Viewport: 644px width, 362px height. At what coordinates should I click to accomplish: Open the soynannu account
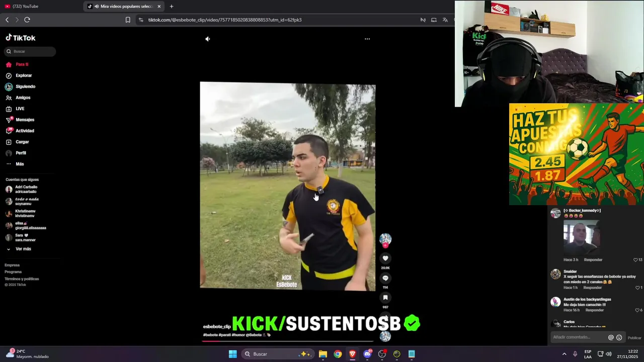point(22,201)
